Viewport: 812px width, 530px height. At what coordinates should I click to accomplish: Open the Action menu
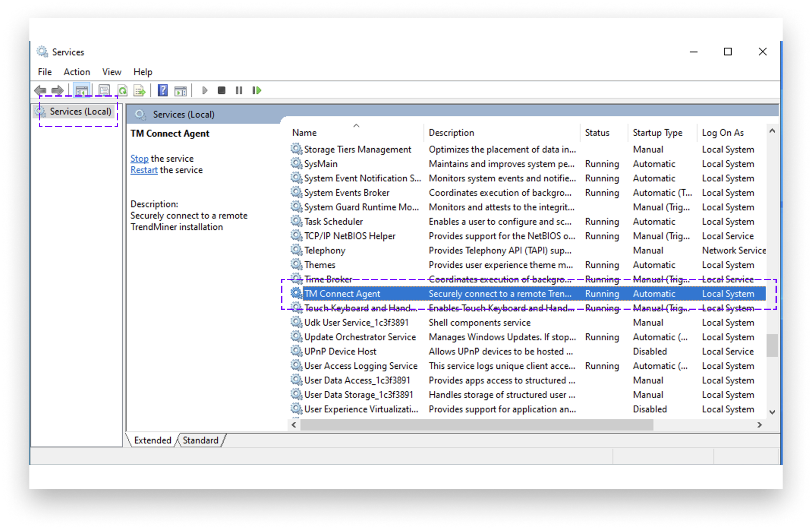77,72
